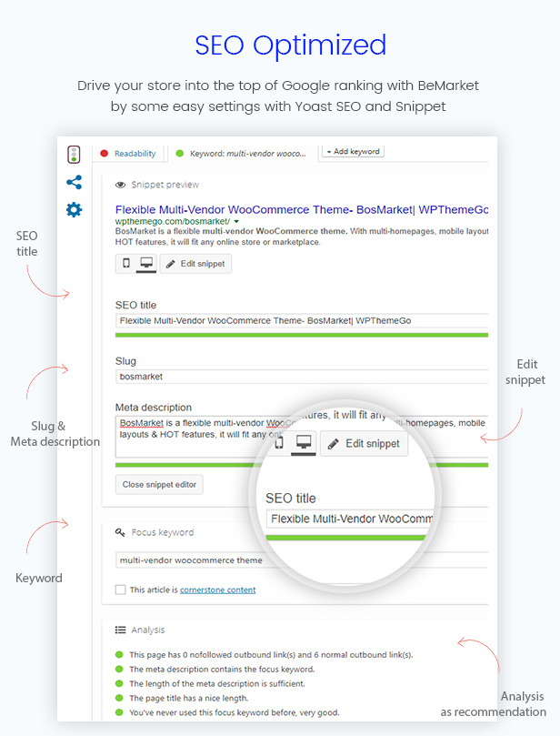The width and height of the screenshot is (560, 736).
Task: Click the red Readability status dot
Action: (x=105, y=154)
